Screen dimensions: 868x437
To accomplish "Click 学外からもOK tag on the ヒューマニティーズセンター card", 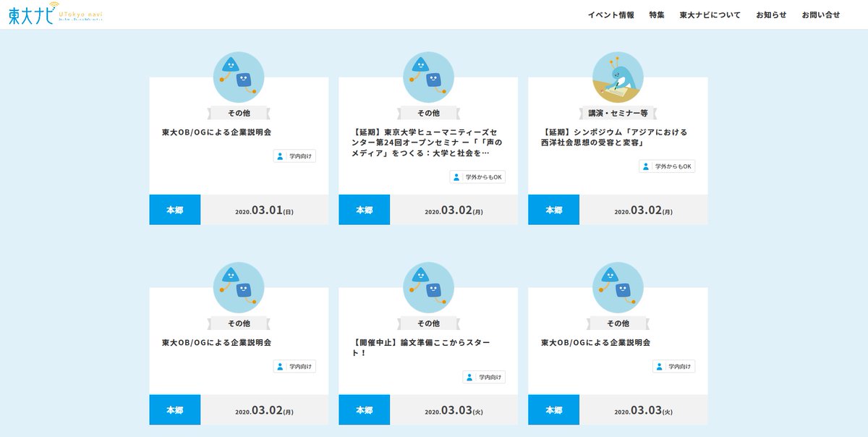I will tap(477, 177).
